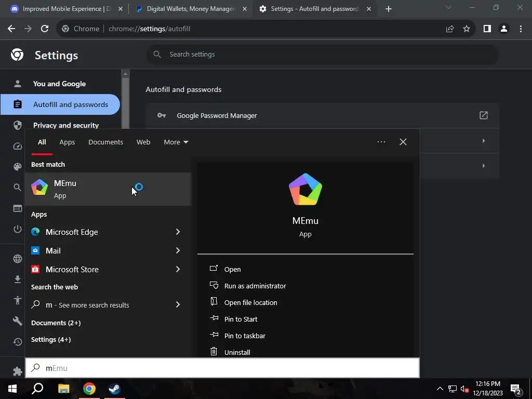The width and height of the screenshot is (532, 399).
Task: Launch the MEmu best match result
Action: point(108,189)
